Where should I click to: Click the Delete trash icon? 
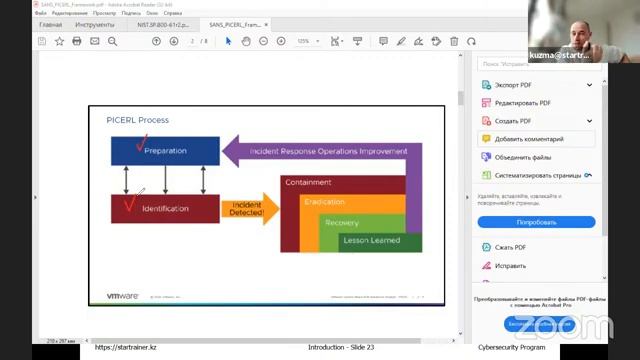pyautogui.click(x=454, y=41)
